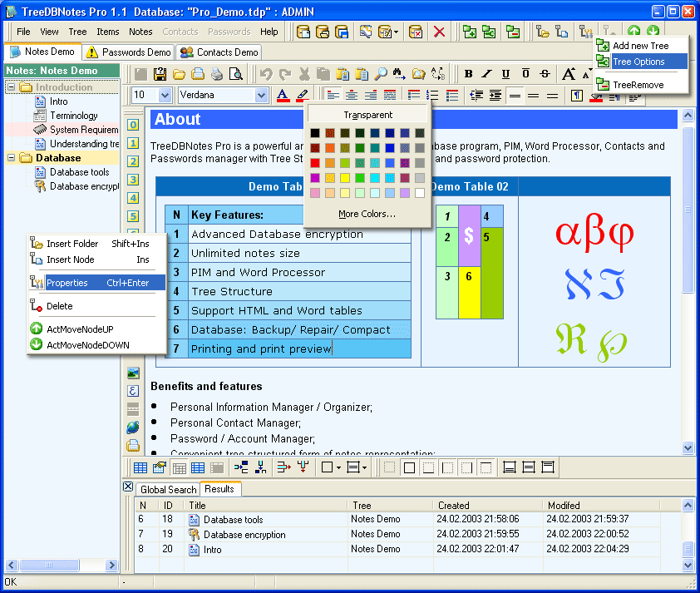Image resolution: width=700 pixels, height=593 pixels.
Task: Select Tree Options in the dropdown menu
Action: (642, 62)
